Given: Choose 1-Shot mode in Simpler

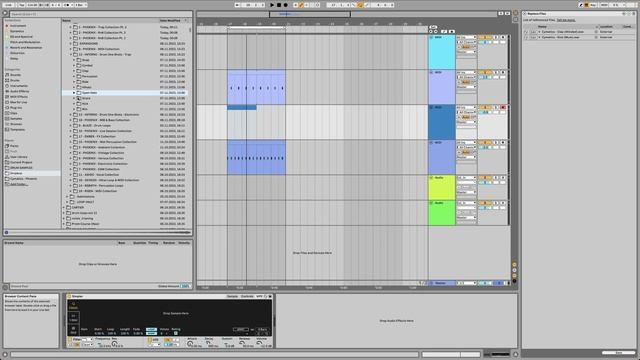Looking at the screenshot, I should (73, 318).
